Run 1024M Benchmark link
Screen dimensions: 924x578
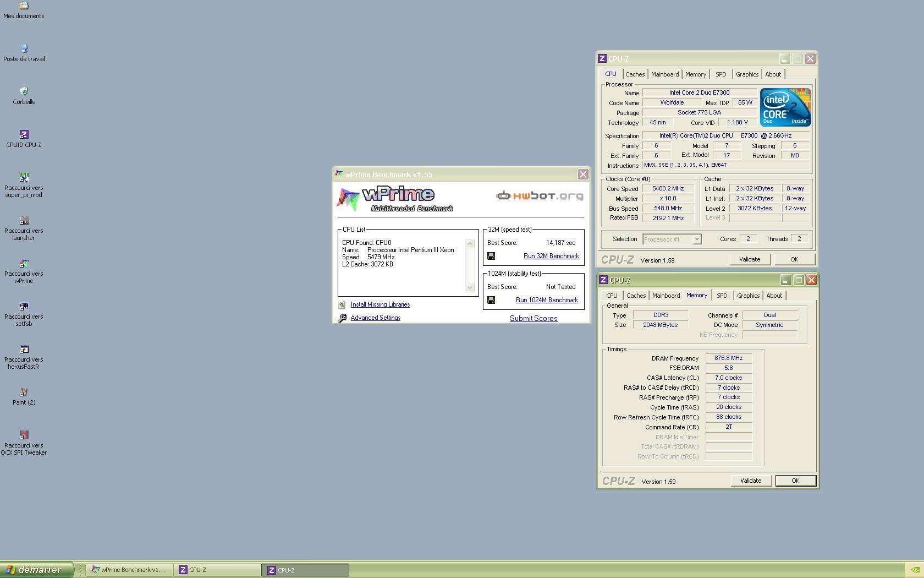tap(547, 300)
